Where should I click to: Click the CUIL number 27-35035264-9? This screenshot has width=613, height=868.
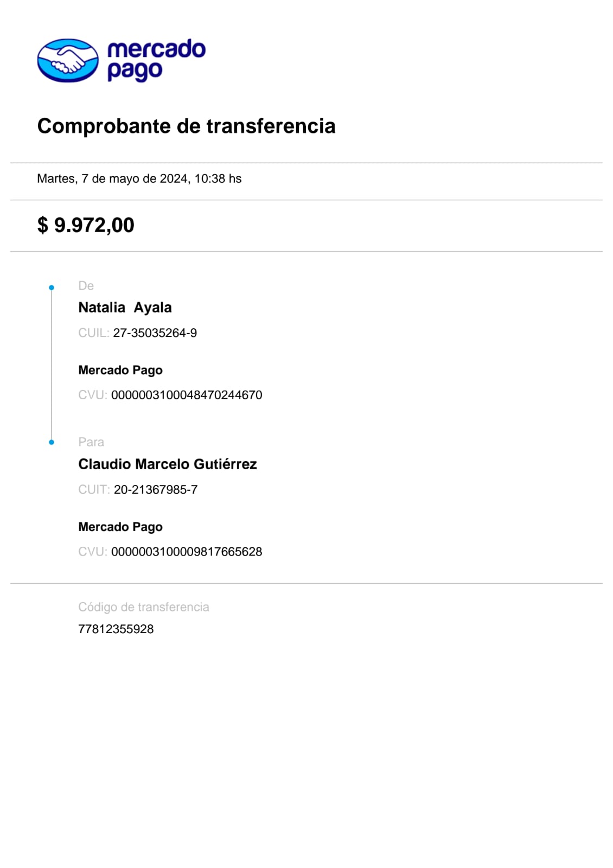point(155,333)
